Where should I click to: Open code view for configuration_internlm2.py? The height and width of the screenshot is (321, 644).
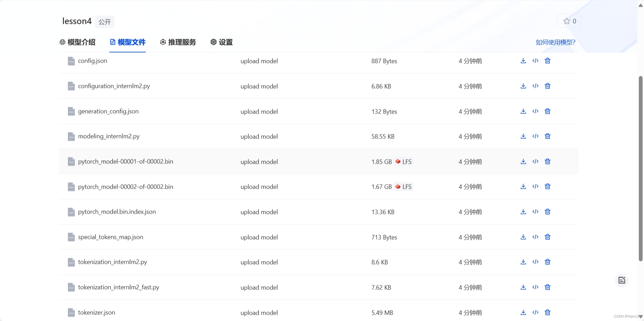535,86
